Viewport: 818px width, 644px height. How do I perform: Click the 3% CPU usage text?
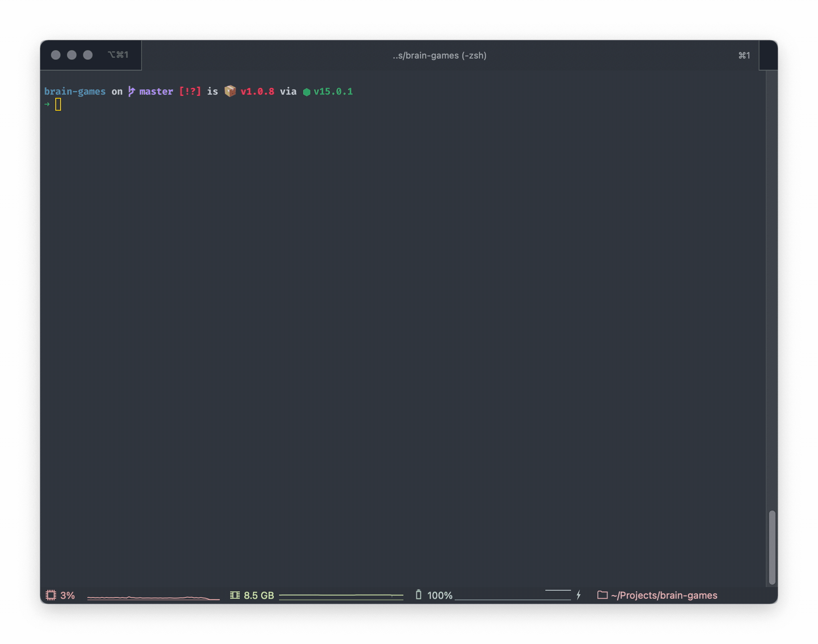point(67,595)
